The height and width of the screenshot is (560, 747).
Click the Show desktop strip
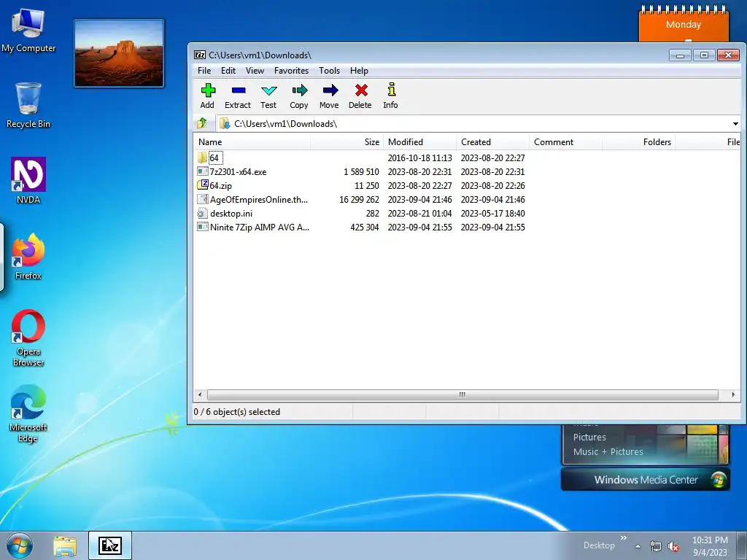742,545
